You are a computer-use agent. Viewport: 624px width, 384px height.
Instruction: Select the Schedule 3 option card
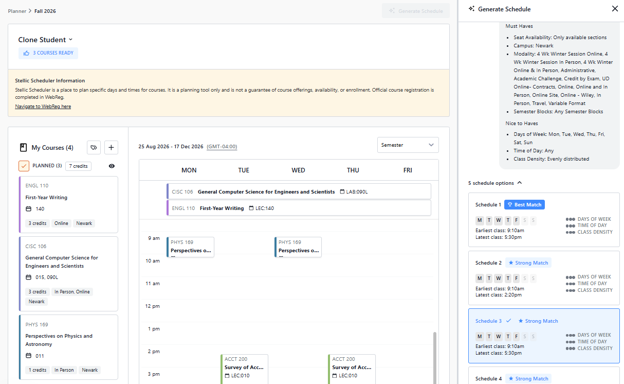point(544,336)
